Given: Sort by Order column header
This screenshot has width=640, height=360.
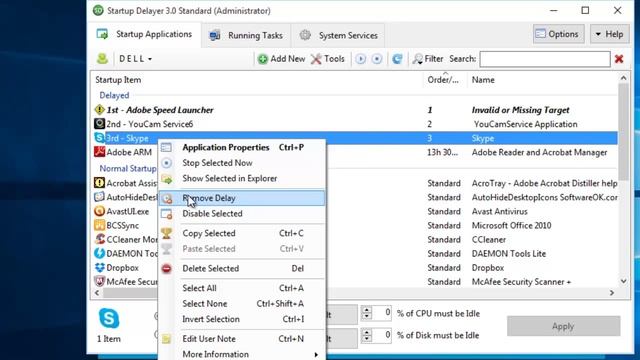Looking at the screenshot, I should [445, 80].
